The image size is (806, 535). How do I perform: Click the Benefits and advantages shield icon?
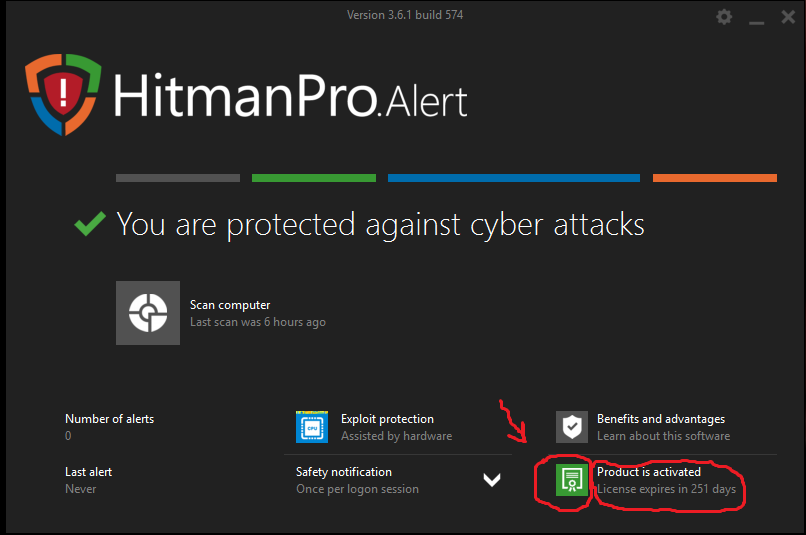572,427
